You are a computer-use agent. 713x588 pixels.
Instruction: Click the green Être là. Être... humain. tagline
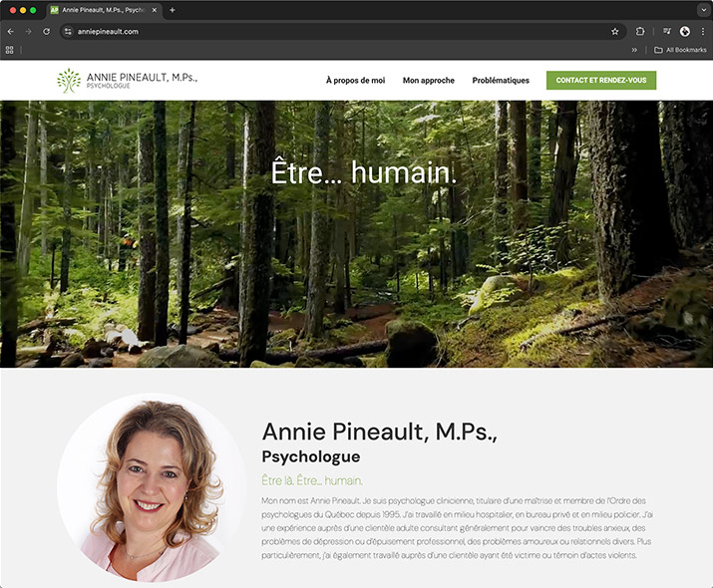click(x=312, y=480)
